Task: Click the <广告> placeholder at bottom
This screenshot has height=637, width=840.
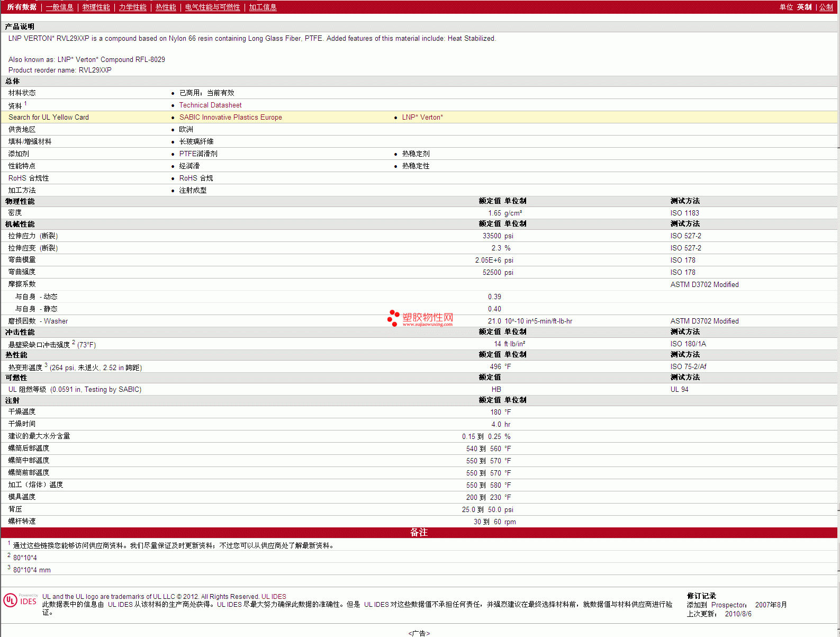Action: click(419, 633)
